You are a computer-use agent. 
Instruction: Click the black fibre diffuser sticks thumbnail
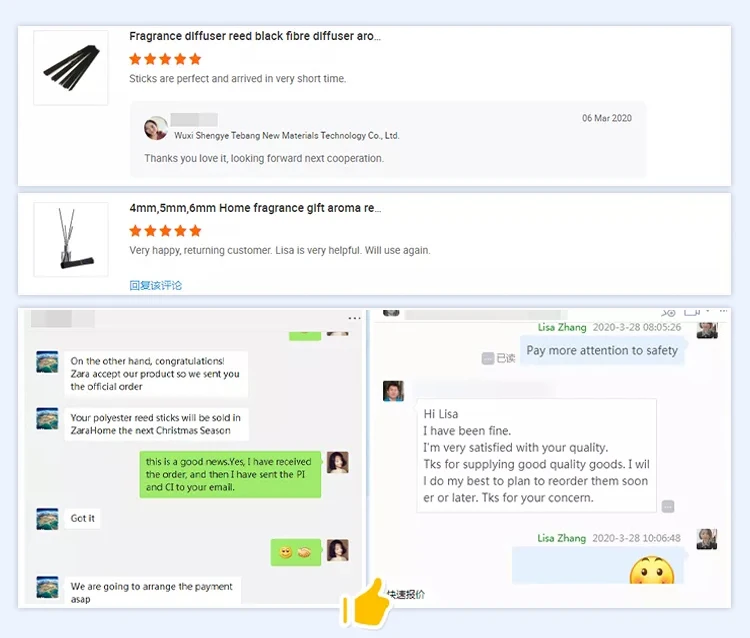tap(71, 68)
